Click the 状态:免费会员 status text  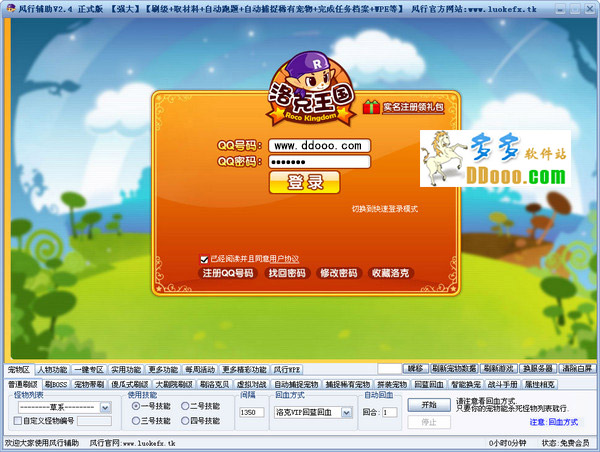pyautogui.click(x=565, y=443)
